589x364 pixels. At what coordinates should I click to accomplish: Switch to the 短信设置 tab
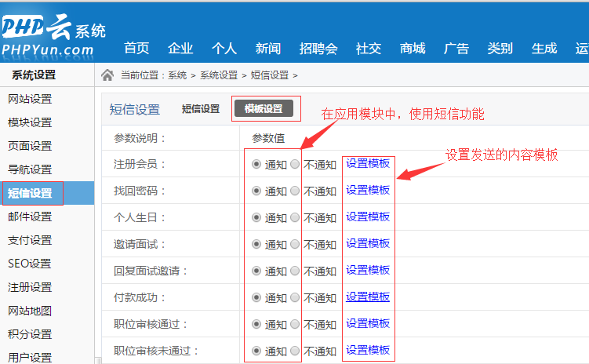[201, 109]
